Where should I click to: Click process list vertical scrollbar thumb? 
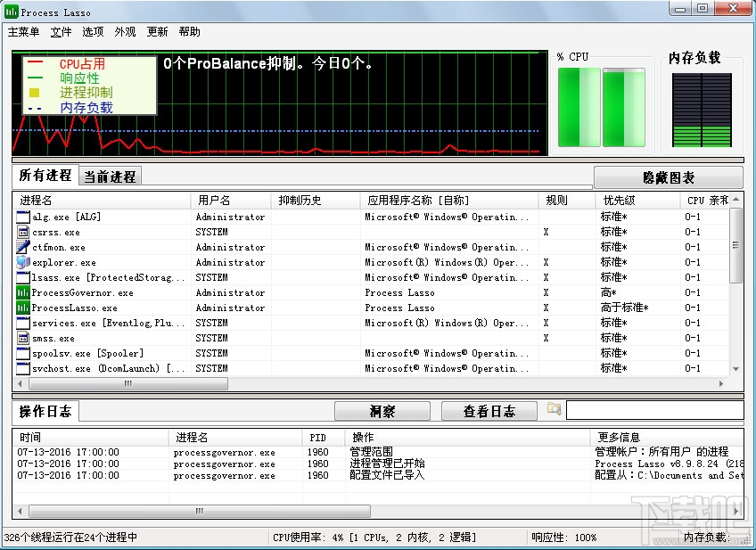735,245
